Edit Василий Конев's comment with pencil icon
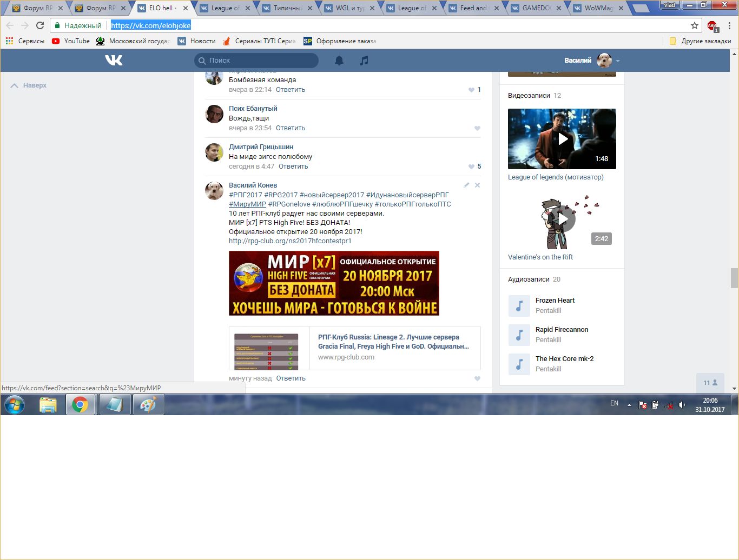Image resolution: width=739 pixels, height=560 pixels. (x=466, y=185)
